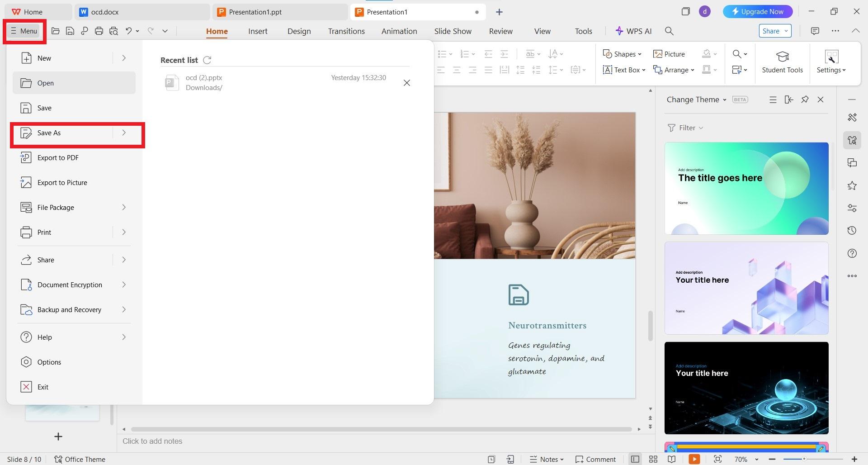The height and width of the screenshot is (465, 868).
Task: Click the Print Preview icon in toolbar
Action: [x=113, y=31]
